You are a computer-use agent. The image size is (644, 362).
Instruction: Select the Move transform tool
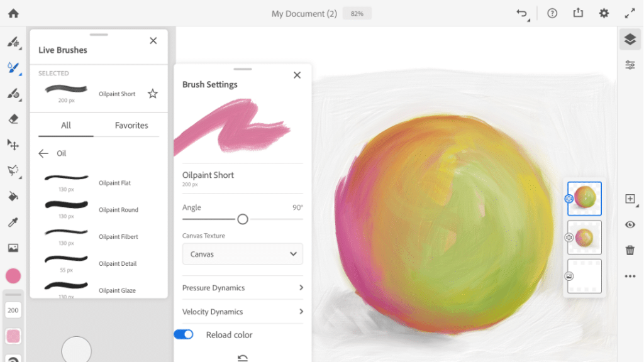click(x=13, y=145)
